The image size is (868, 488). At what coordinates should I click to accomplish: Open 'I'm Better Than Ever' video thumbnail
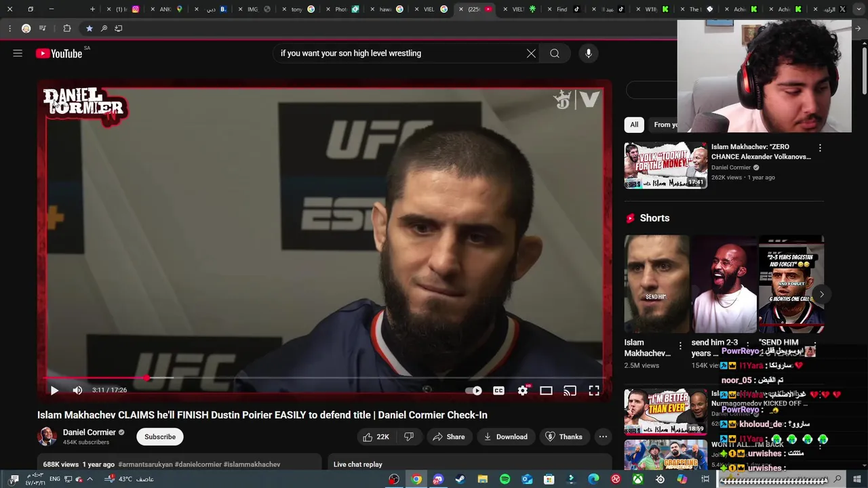click(x=666, y=411)
